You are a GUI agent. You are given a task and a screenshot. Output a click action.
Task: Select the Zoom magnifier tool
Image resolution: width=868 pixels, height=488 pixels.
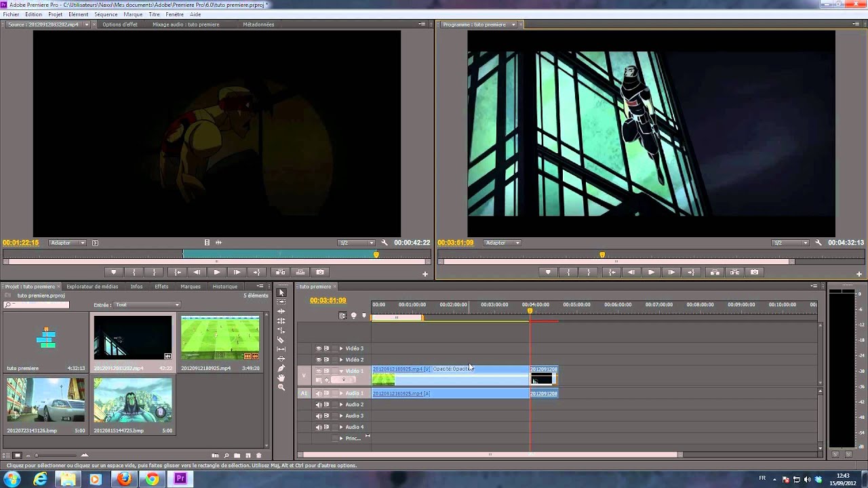pyautogui.click(x=281, y=387)
